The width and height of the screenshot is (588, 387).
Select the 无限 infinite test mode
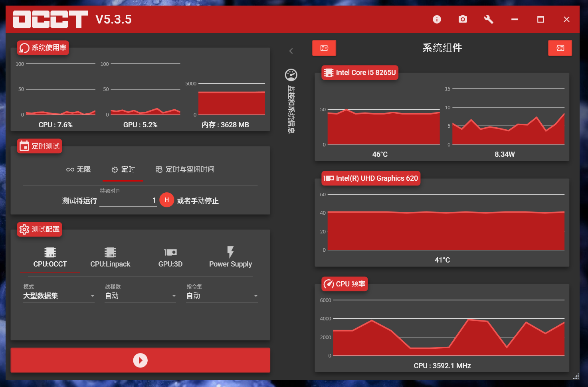pos(79,170)
